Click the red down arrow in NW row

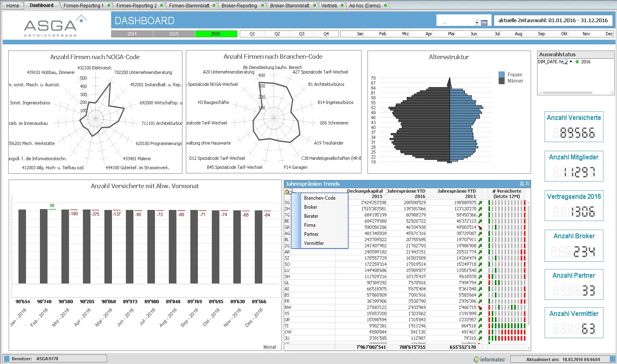(x=480, y=307)
